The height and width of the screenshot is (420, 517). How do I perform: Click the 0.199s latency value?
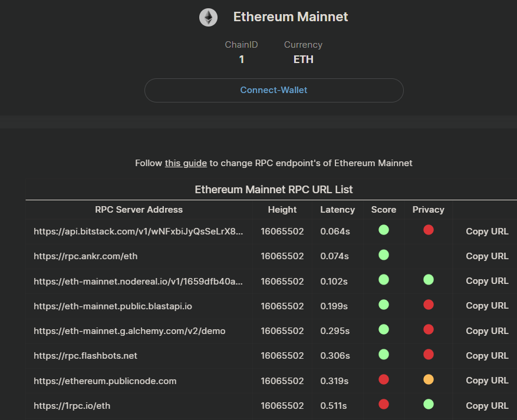334,306
